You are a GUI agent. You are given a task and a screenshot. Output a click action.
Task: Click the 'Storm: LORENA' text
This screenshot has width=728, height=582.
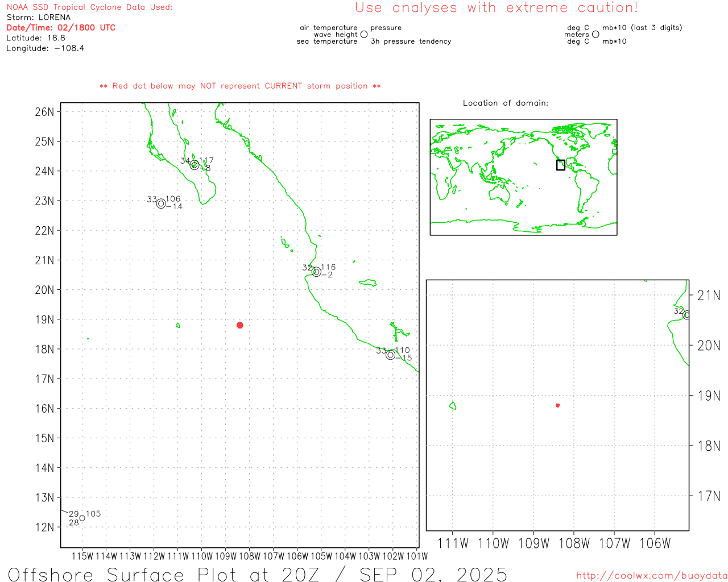point(39,17)
